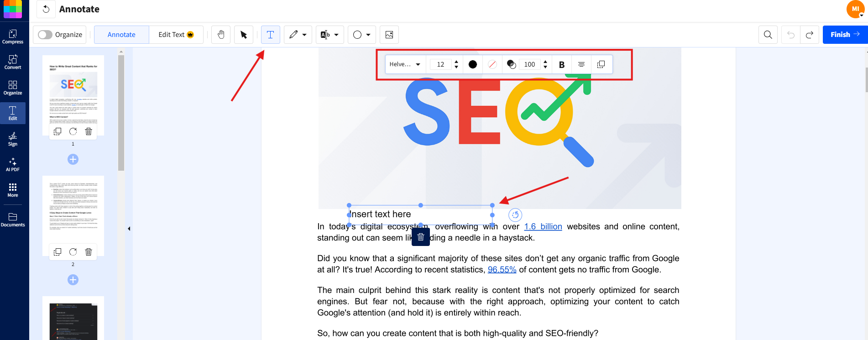Select the Edit tool in sidebar

pos(13,113)
